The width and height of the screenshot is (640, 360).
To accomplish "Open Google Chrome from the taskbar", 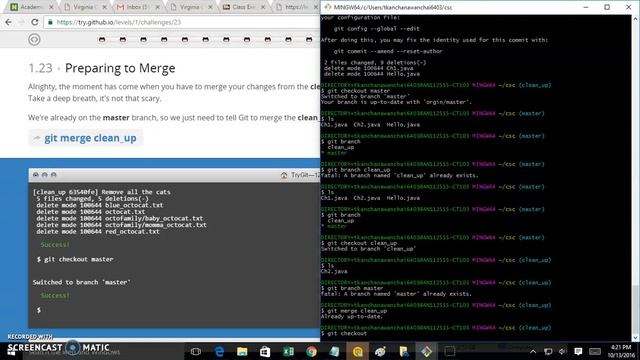I will click(311, 351).
